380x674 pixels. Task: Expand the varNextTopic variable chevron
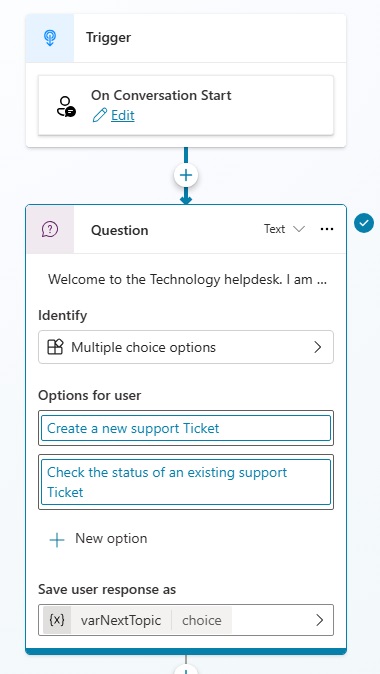[x=319, y=620]
